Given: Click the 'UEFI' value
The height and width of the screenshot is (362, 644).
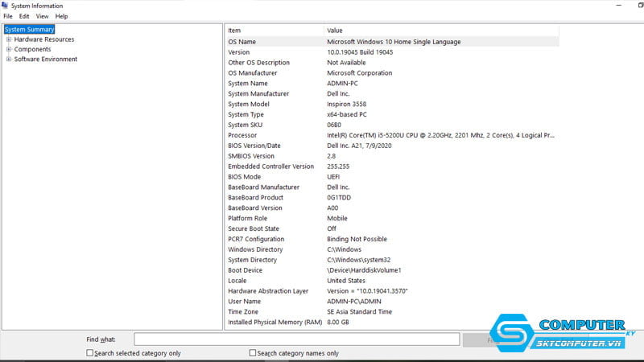Looking at the screenshot, I should [333, 177].
